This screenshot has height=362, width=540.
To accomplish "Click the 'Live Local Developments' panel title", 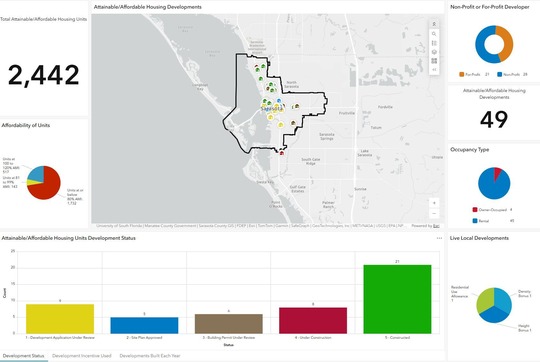I will 479,238.
